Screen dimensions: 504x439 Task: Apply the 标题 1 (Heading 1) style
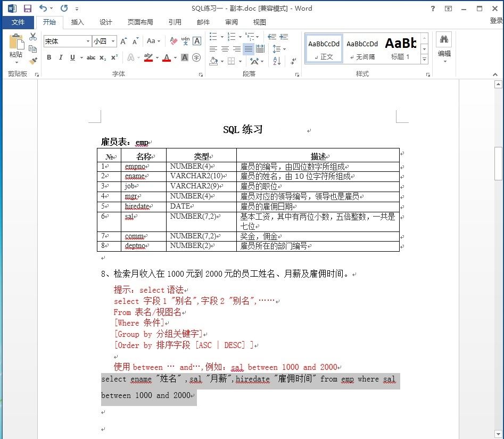(x=401, y=48)
